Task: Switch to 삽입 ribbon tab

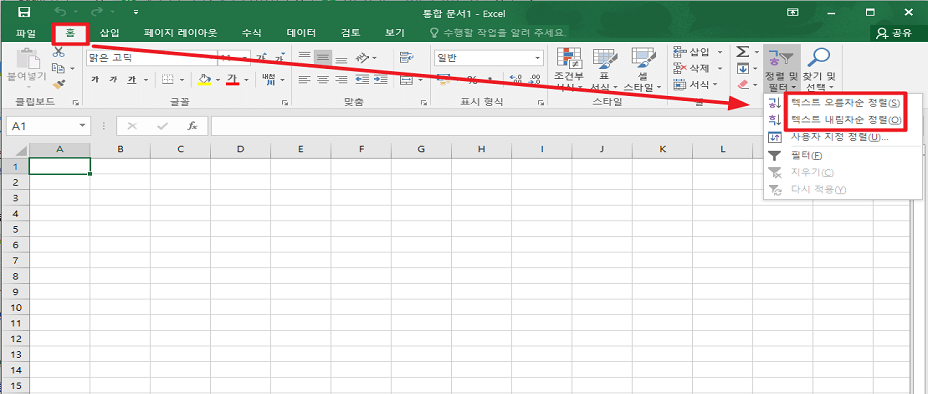Action: (109, 33)
